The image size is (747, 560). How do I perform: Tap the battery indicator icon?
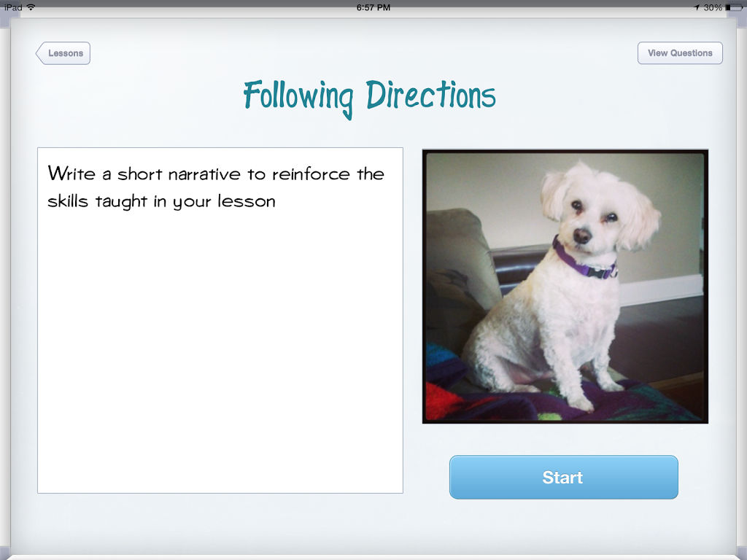pos(734,7)
